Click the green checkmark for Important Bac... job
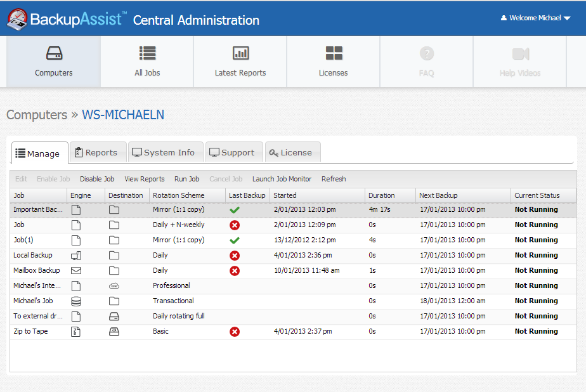 pos(235,210)
